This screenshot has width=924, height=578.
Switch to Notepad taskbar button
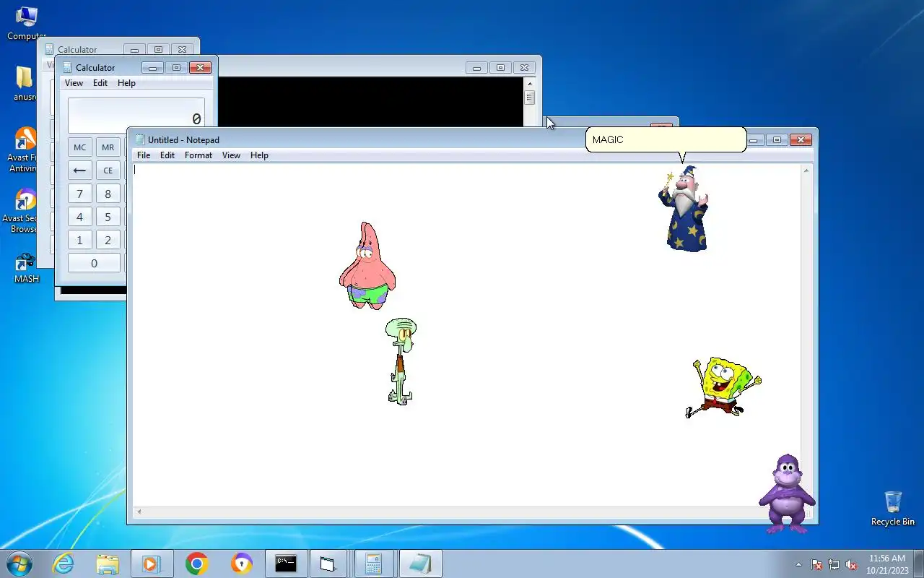pyautogui.click(x=419, y=564)
